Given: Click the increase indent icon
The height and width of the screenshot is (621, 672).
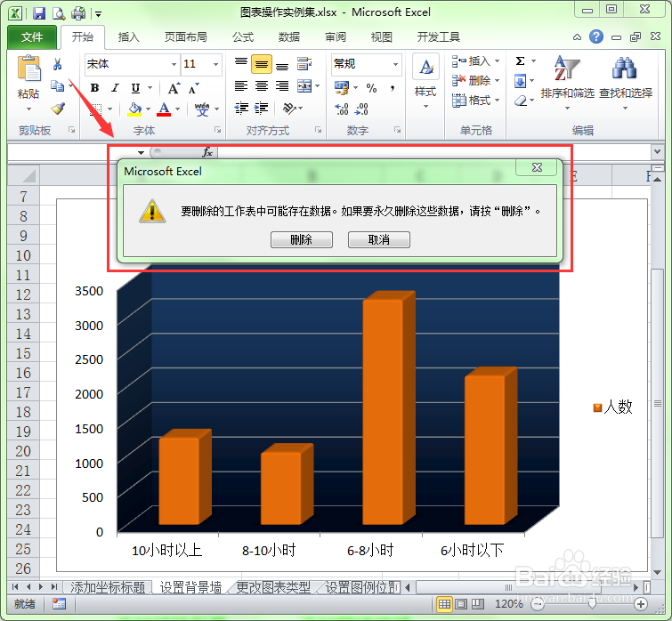Looking at the screenshot, I should [x=261, y=108].
